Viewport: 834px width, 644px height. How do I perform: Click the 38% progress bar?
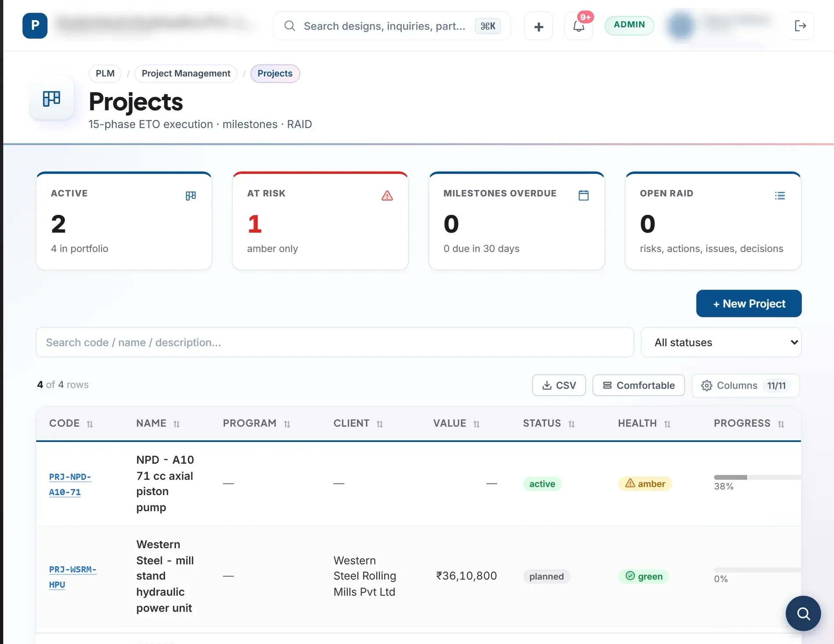pyautogui.click(x=757, y=477)
